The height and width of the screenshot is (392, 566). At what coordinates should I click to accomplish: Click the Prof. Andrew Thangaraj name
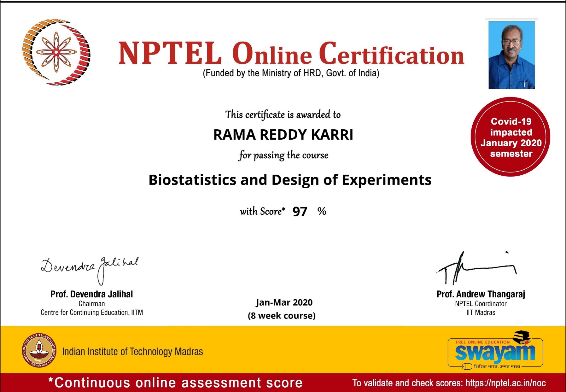[481, 294]
